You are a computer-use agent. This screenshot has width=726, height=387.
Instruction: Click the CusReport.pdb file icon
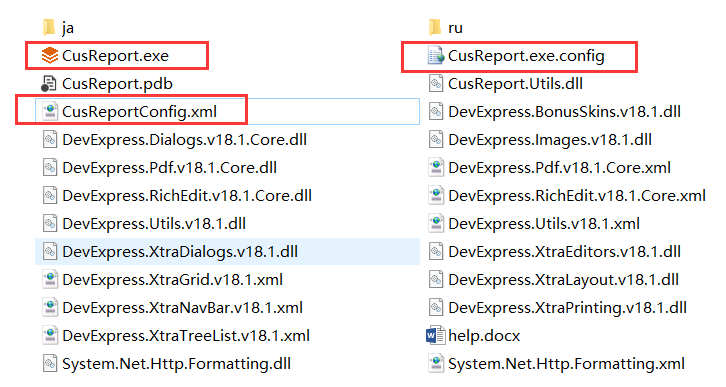click(x=50, y=84)
